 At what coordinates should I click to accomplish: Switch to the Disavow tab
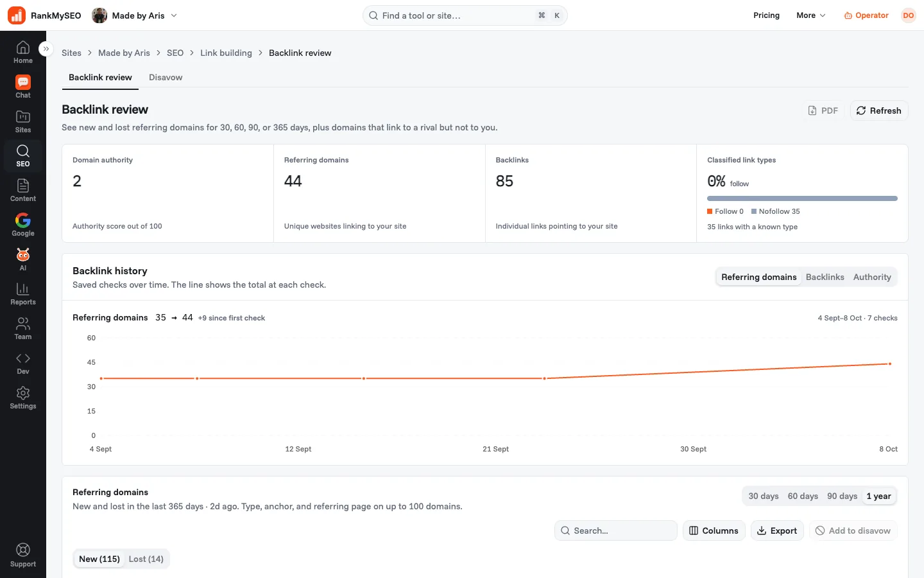166,77
